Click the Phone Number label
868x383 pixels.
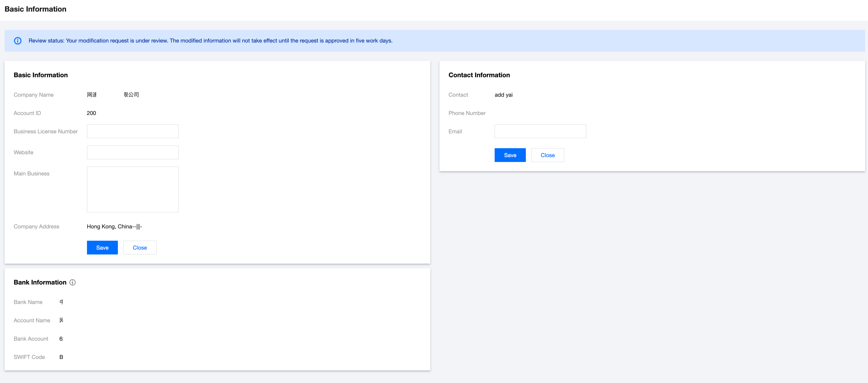[467, 113]
